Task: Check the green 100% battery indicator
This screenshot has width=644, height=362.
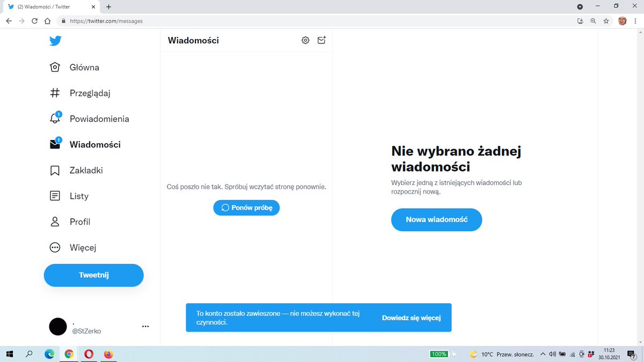Action: pyautogui.click(x=439, y=354)
